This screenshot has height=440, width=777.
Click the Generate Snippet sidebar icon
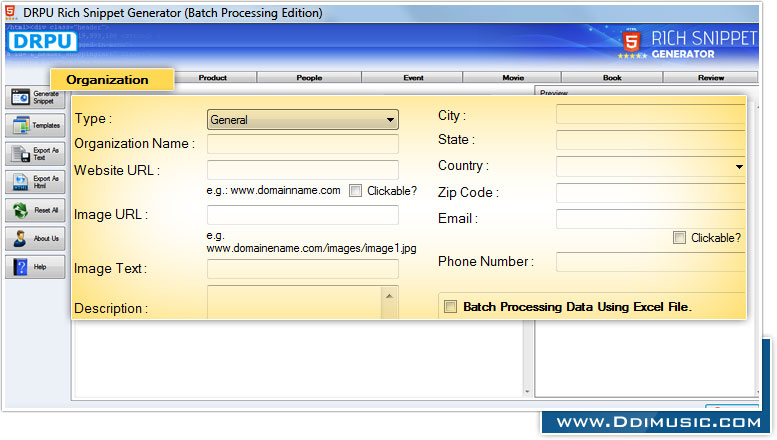coord(20,97)
